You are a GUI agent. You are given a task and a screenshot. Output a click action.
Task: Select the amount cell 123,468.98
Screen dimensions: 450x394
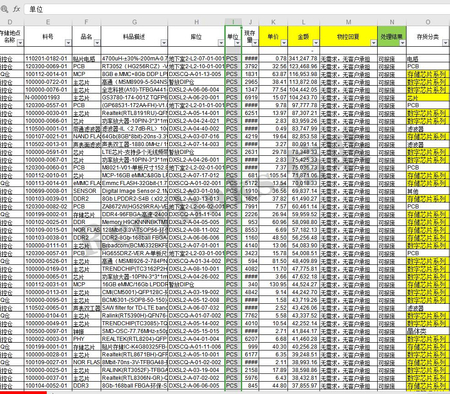pyautogui.click(x=303, y=66)
